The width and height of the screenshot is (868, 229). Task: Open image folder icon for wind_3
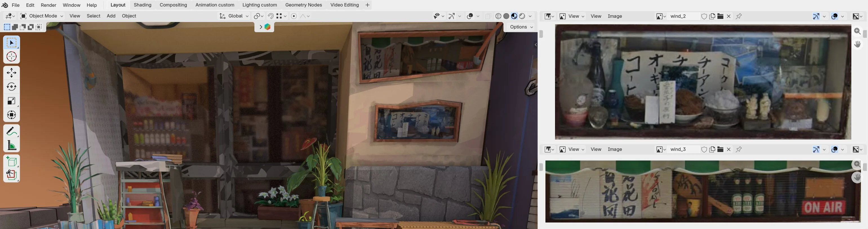720,149
